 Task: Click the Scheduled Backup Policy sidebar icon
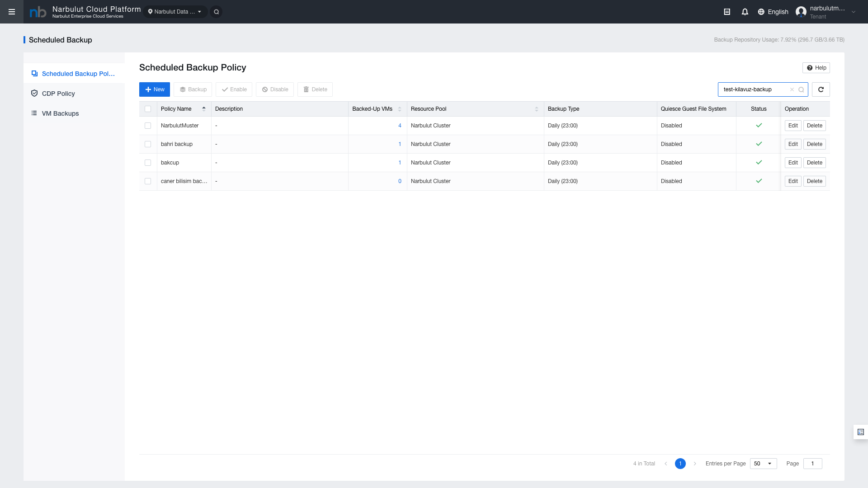(34, 74)
